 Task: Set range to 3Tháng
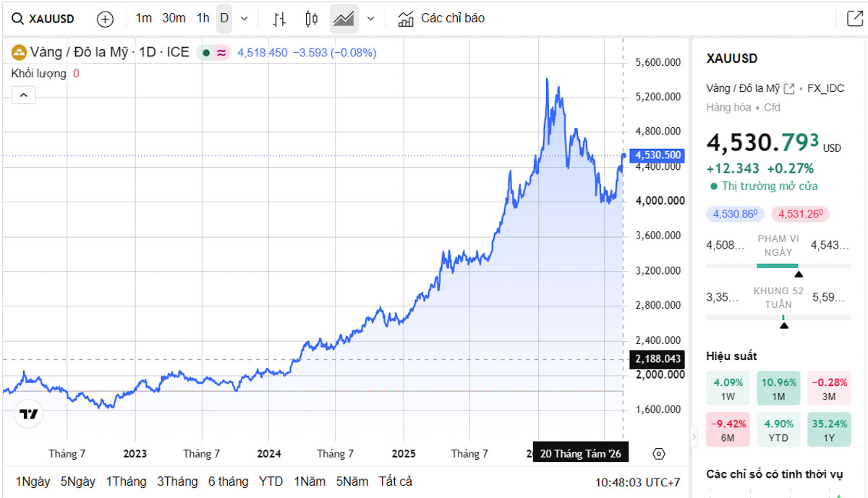(x=177, y=481)
